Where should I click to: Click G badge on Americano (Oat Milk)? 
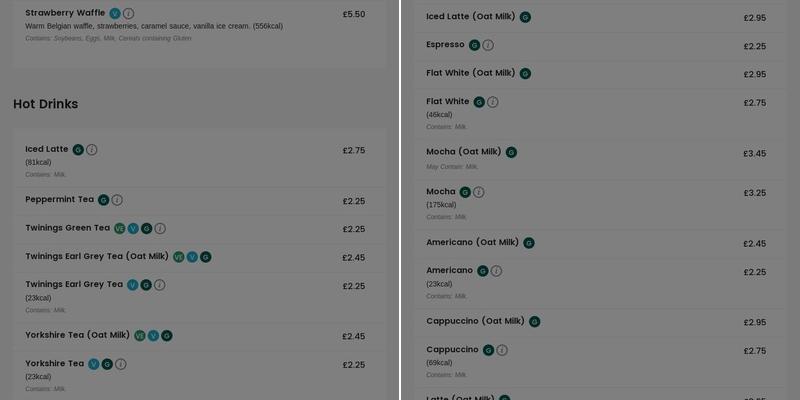pos(529,243)
